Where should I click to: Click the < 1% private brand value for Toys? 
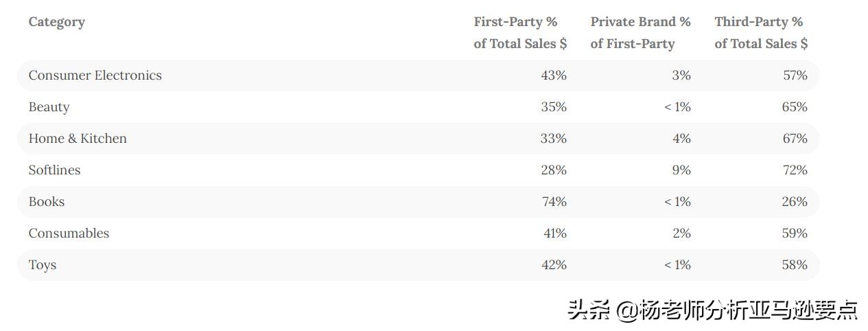point(677,265)
